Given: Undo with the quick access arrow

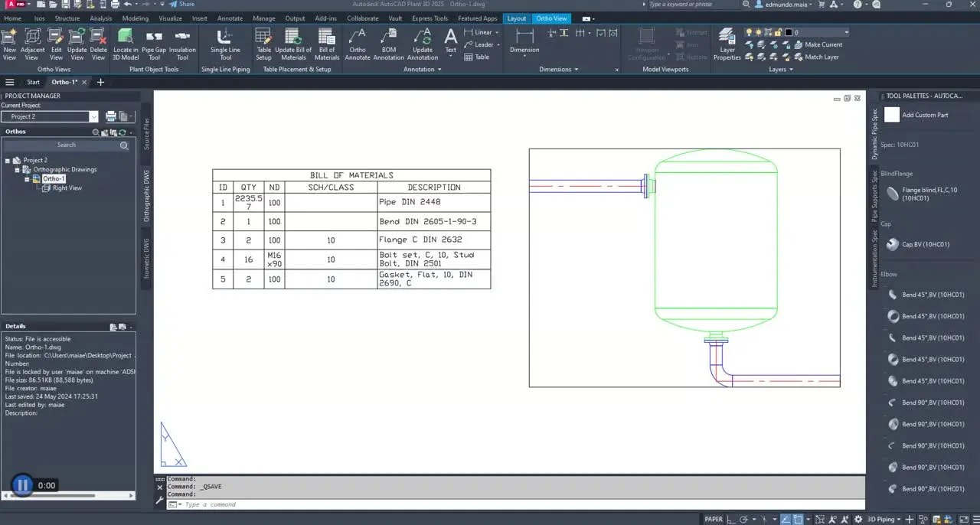Looking at the screenshot, I should click(127, 4).
